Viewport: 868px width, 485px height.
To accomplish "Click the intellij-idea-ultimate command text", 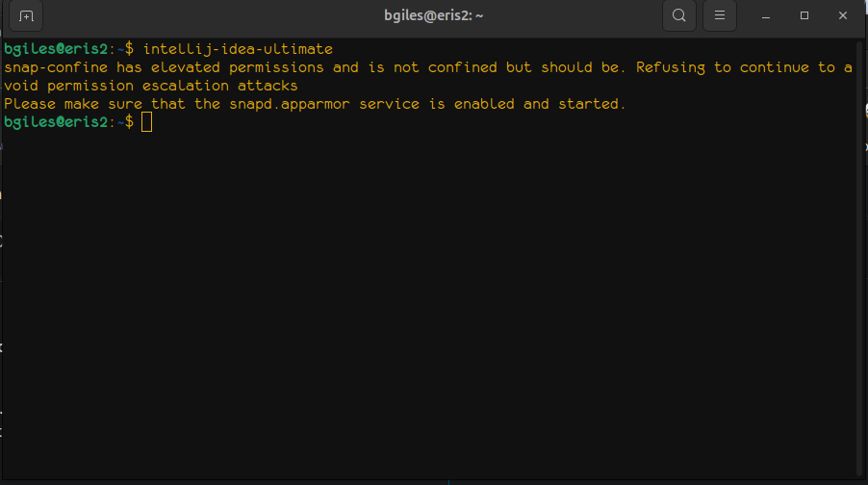I will (x=238, y=49).
